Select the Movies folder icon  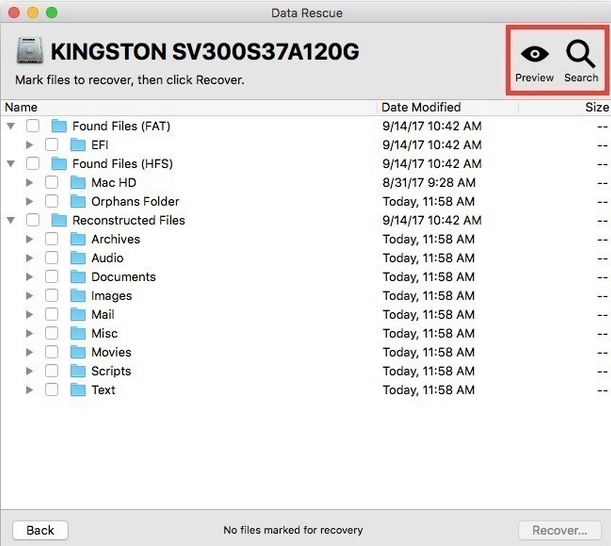78,352
